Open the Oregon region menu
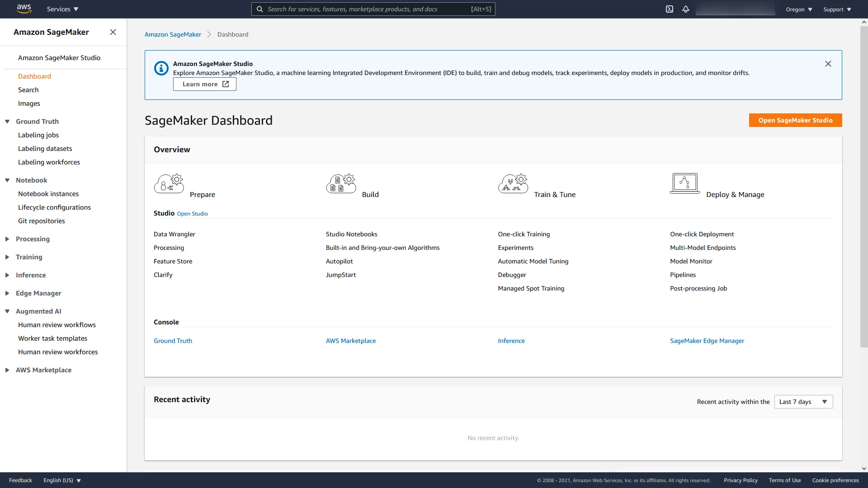 tap(799, 9)
